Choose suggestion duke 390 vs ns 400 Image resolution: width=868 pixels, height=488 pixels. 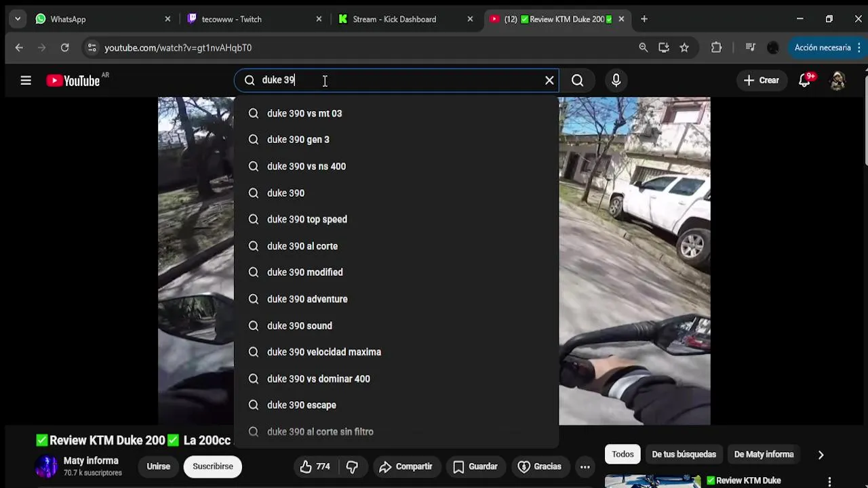(396, 166)
